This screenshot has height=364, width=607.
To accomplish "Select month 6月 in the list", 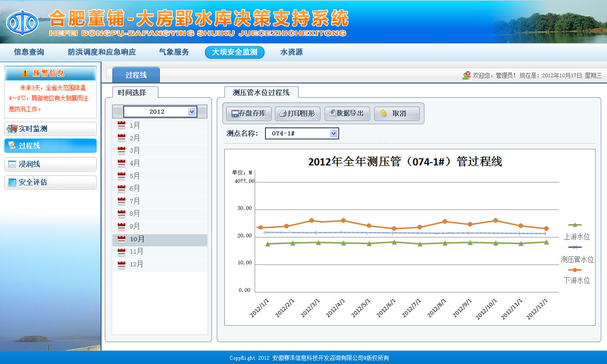I will (160, 188).
